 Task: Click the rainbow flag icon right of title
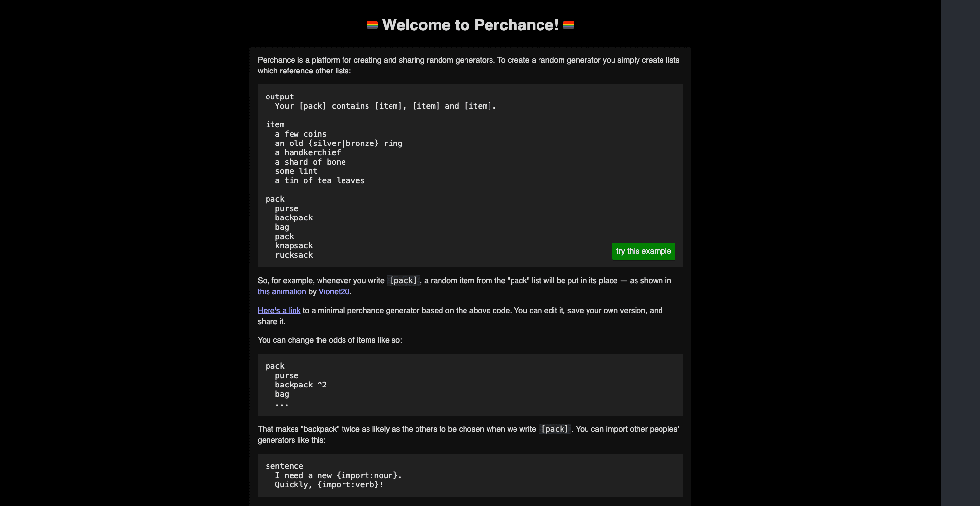pos(568,25)
